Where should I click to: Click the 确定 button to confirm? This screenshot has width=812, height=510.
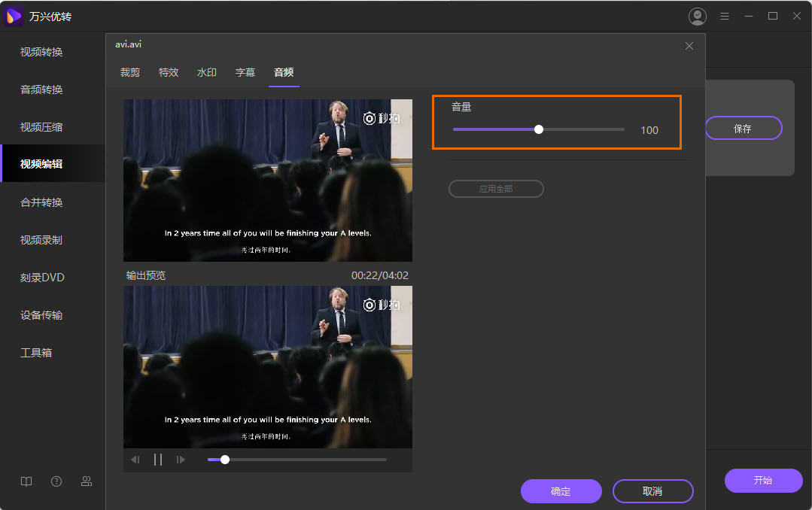pyautogui.click(x=561, y=491)
